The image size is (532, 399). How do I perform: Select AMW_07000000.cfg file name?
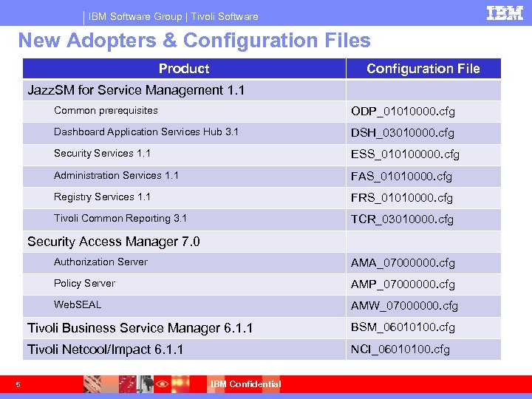(x=404, y=306)
